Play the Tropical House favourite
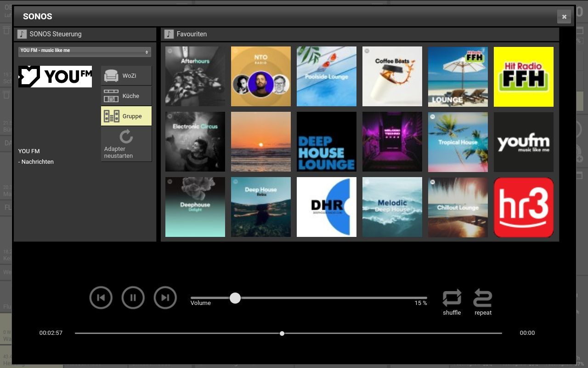 [458, 142]
